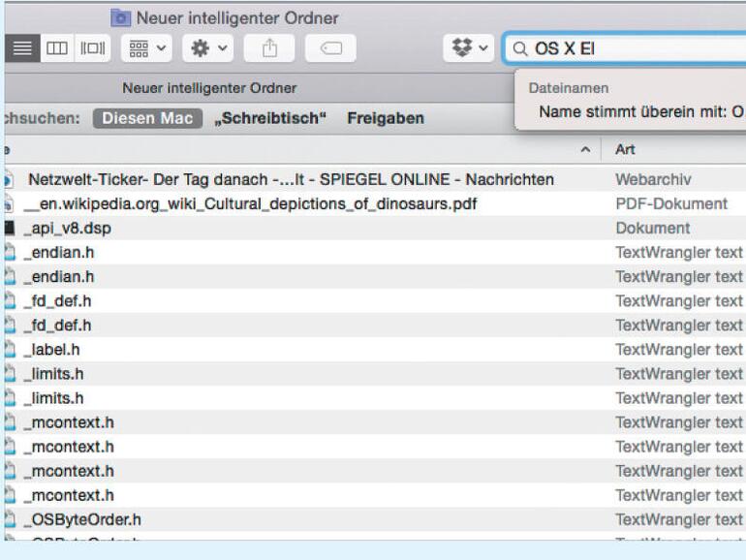Open the arrange-by grouping dropdown
The width and height of the screenshot is (746, 560).
[146, 48]
